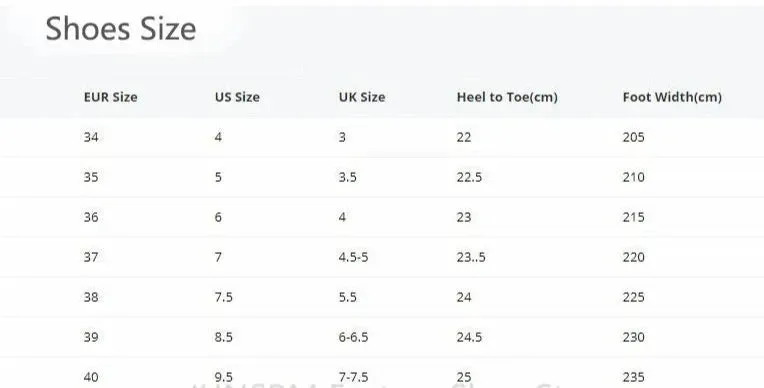Viewport: 764px width, 388px height.
Task: Click the foot width 230 value
Action: pyautogui.click(x=633, y=337)
